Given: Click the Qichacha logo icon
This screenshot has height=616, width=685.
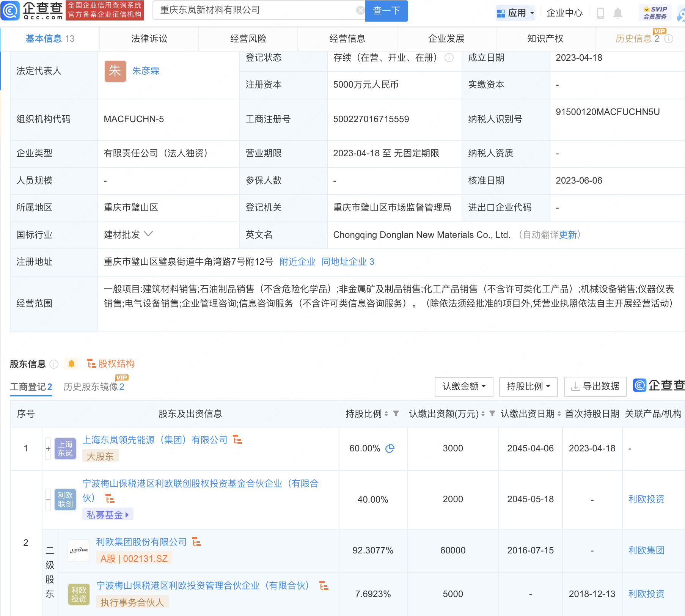Looking at the screenshot, I should pyautogui.click(x=10, y=10).
